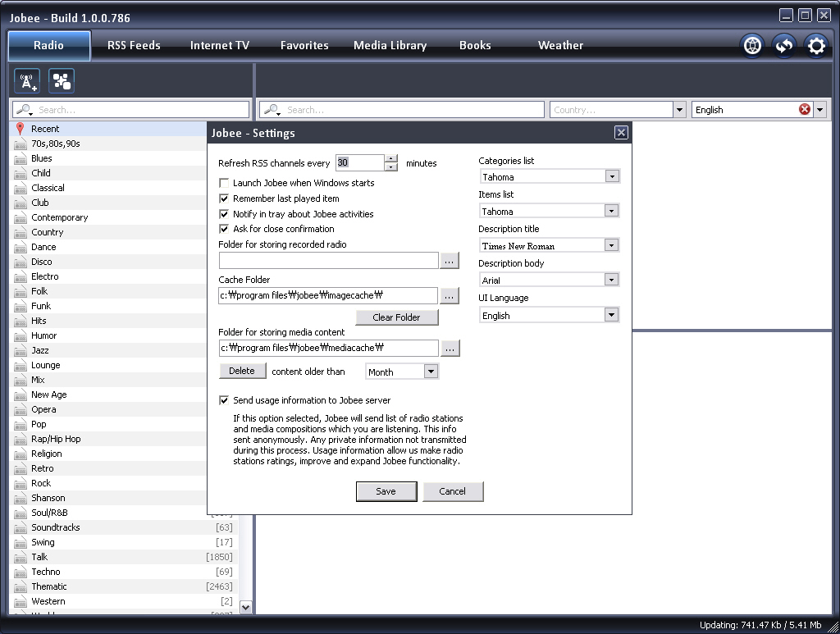The height and width of the screenshot is (634, 840).
Task: Open the Media Library tab
Action: [x=390, y=45]
